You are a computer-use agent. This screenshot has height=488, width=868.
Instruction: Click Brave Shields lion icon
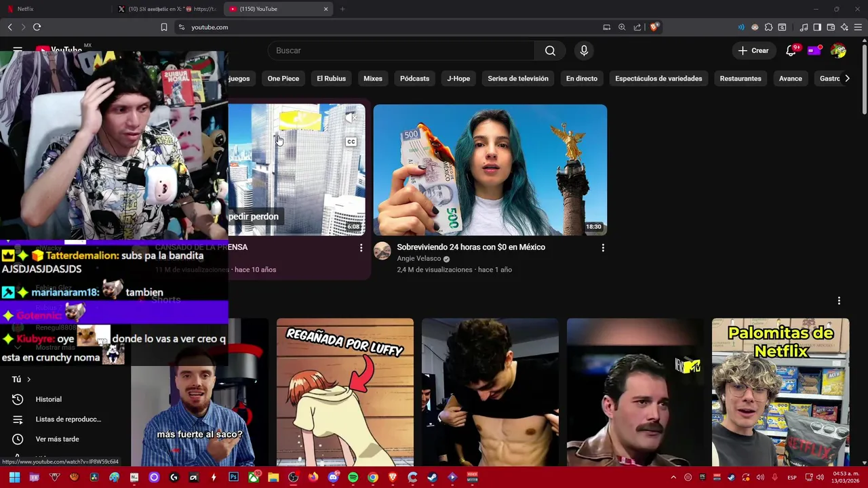(x=654, y=27)
